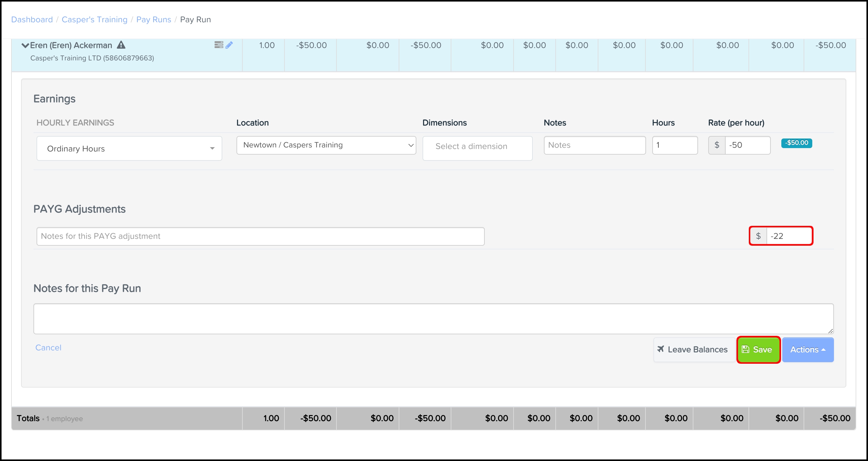Focus the earnings Notes input
Image resolution: width=868 pixels, height=461 pixels.
(595, 145)
